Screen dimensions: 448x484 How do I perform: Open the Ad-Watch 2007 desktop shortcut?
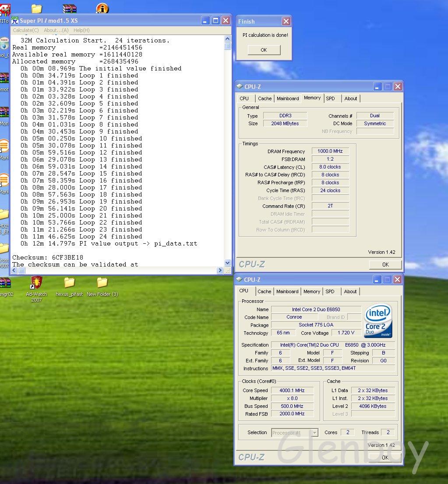click(36, 282)
